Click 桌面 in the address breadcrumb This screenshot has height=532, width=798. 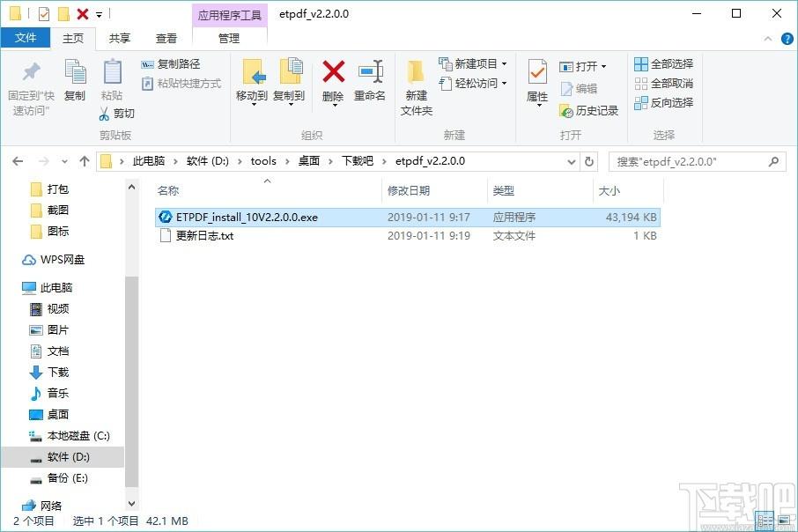coord(309,161)
